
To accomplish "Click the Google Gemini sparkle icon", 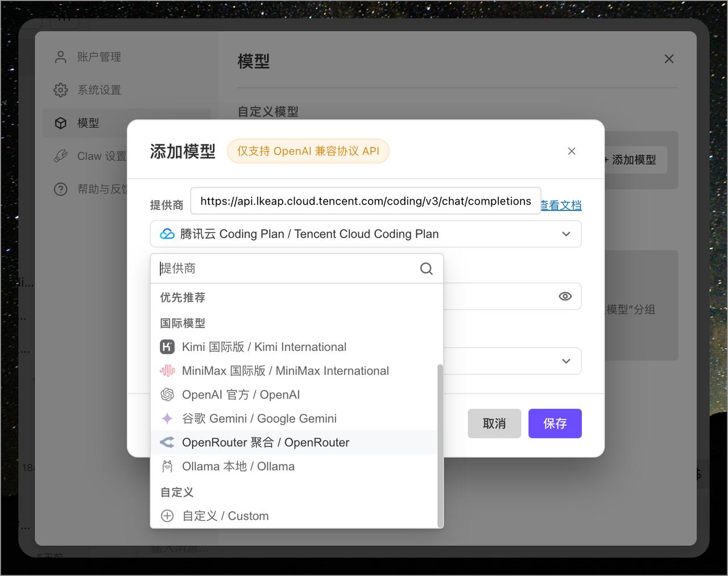I will [167, 418].
